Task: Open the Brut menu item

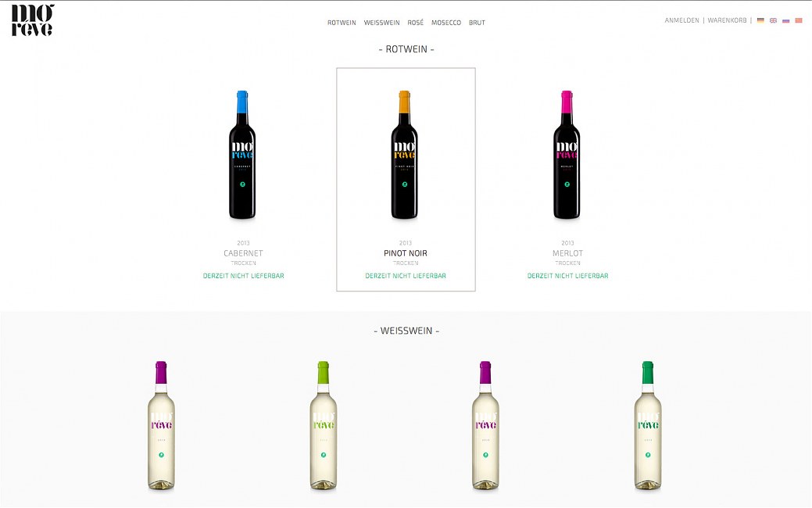Action: [x=477, y=23]
